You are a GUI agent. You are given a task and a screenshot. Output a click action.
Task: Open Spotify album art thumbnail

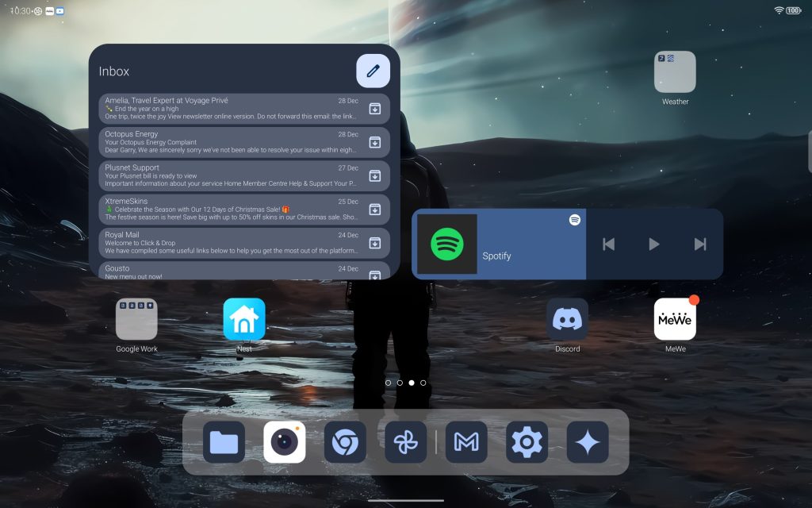(x=447, y=244)
